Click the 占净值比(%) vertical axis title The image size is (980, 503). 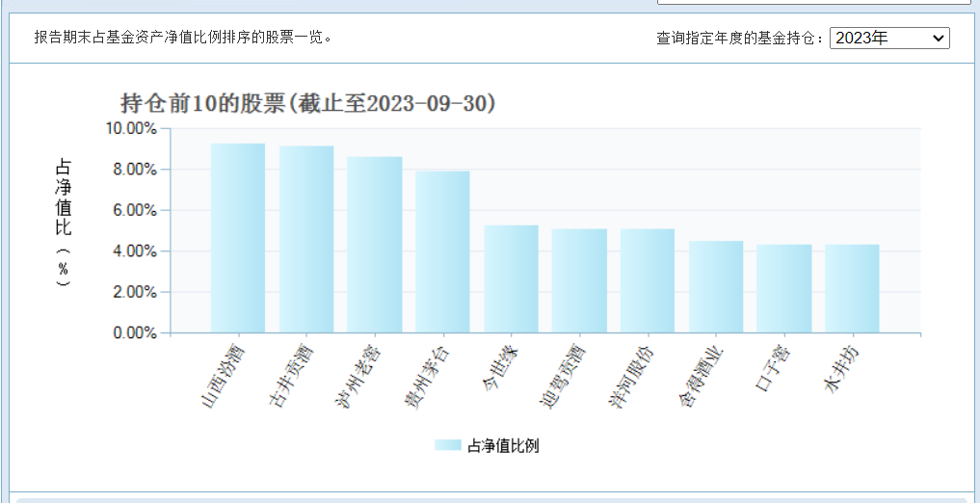pos(63,224)
